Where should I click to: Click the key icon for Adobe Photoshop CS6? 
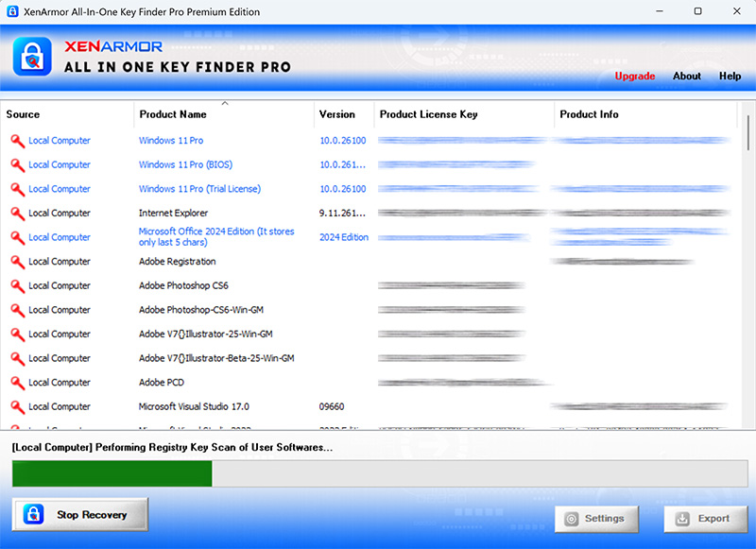[x=17, y=285]
